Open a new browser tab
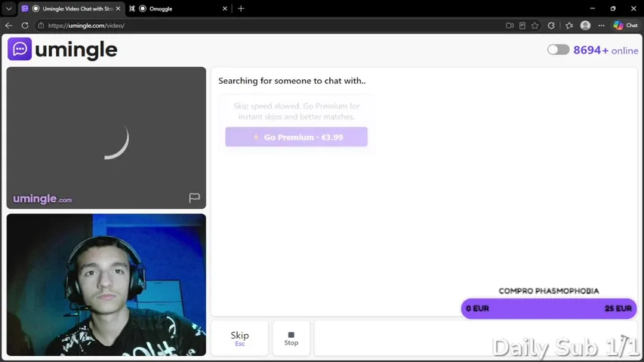Image resolution: width=644 pixels, height=362 pixels. (241, 8)
